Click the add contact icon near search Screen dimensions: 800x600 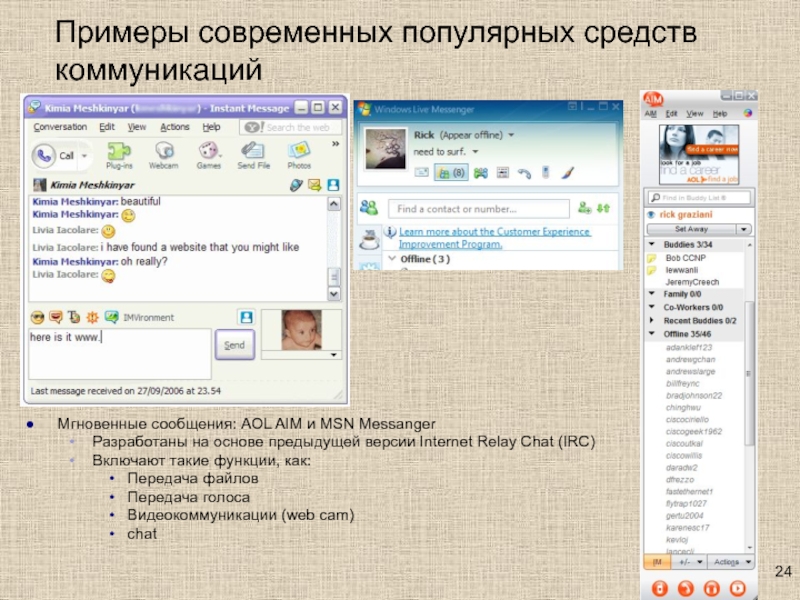click(584, 208)
